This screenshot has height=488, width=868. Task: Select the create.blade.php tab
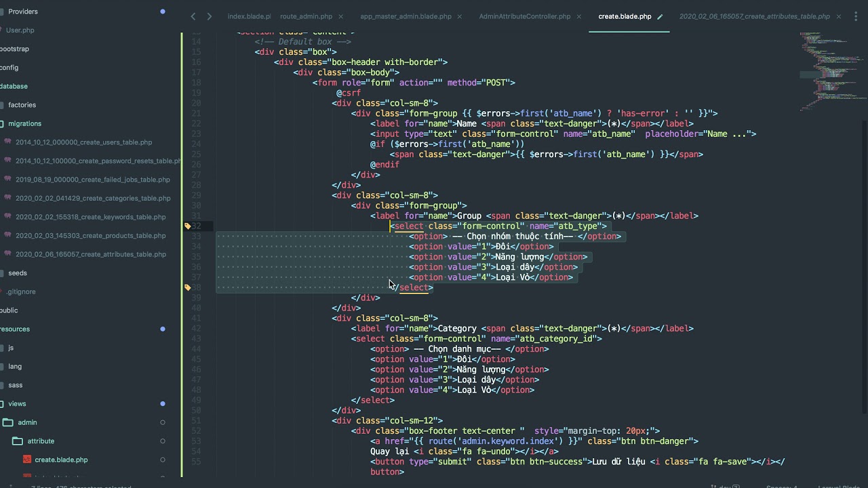coord(625,16)
